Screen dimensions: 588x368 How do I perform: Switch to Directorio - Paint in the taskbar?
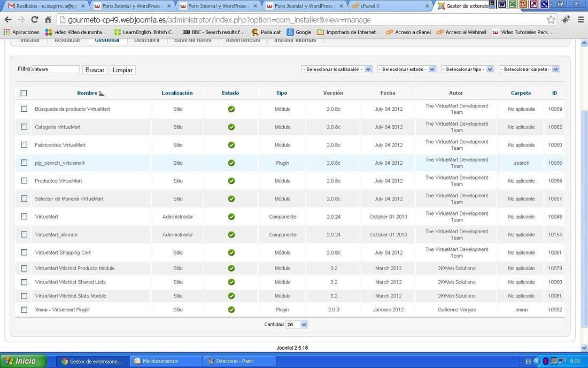[238, 361]
